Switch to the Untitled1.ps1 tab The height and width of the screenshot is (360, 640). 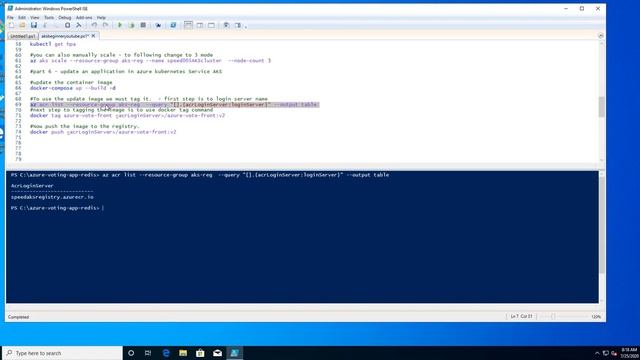click(x=22, y=36)
